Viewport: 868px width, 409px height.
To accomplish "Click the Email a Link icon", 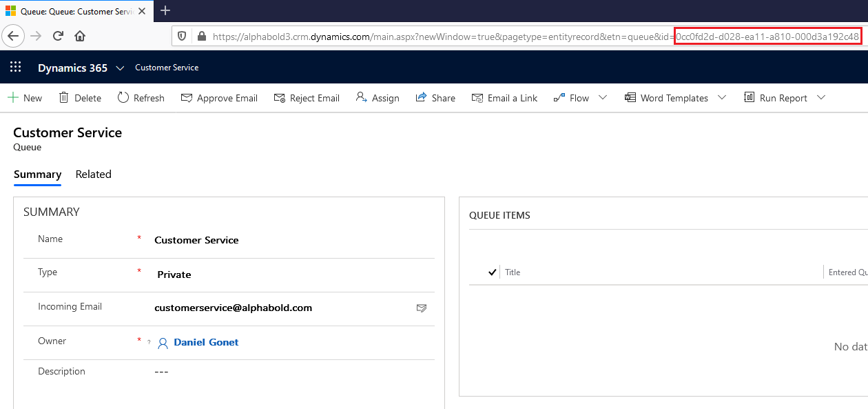I will pos(477,98).
